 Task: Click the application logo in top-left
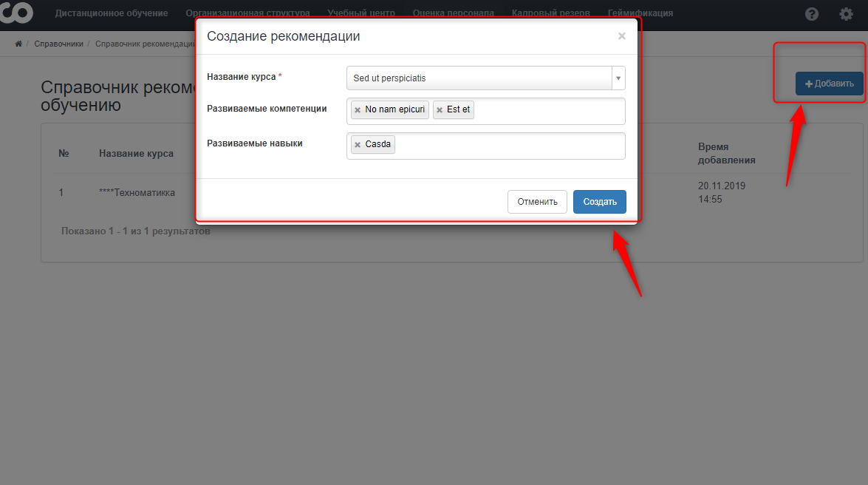[x=16, y=13]
